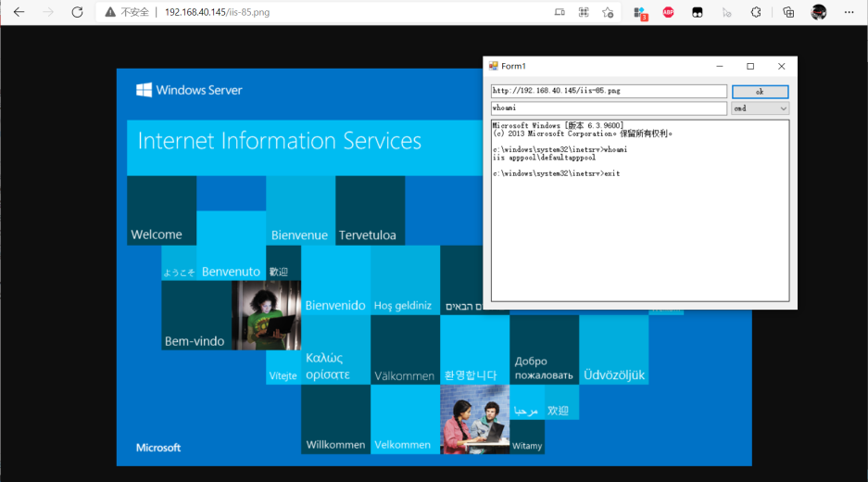Screen dimensions: 868x482
Task: Click the Witamy tile
Action: click(x=527, y=438)
